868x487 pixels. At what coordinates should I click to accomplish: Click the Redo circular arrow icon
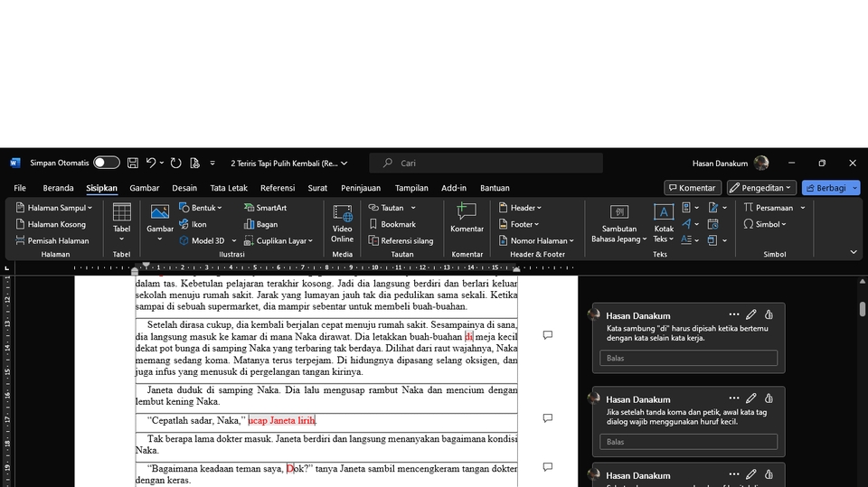click(x=175, y=163)
